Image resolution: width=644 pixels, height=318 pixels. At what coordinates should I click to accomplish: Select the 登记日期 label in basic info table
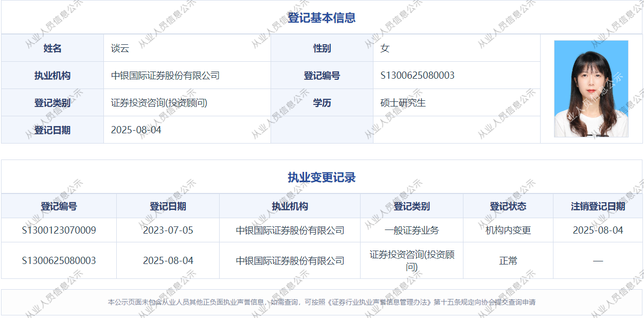(x=52, y=130)
